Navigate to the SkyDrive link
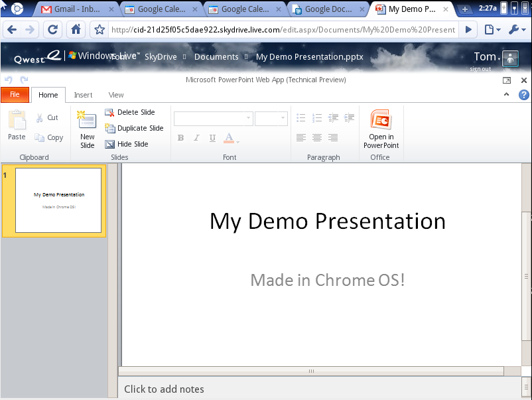532x400 pixels. (x=161, y=57)
